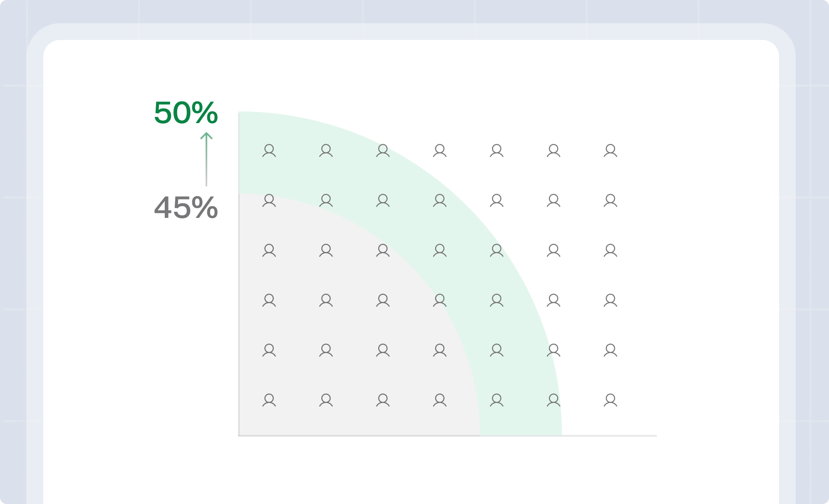This screenshot has height=504, width=829.
Task: Select the top-left person icon in grid
Action: [269, 151]
